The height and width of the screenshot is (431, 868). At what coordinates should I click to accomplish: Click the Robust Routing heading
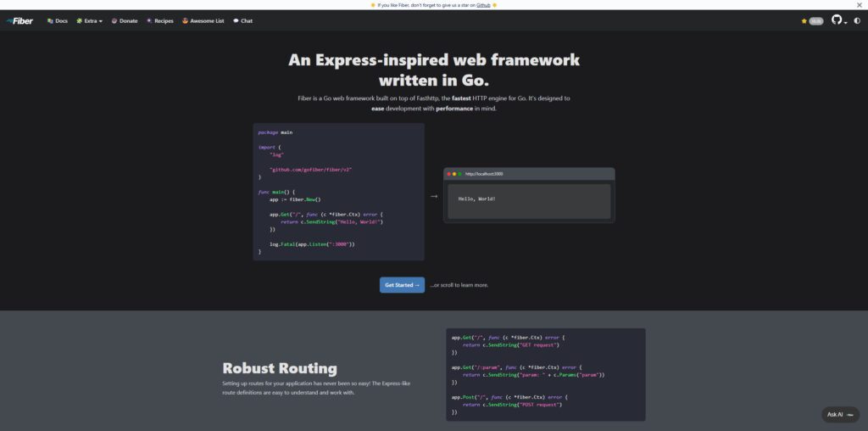coord(280,368)
